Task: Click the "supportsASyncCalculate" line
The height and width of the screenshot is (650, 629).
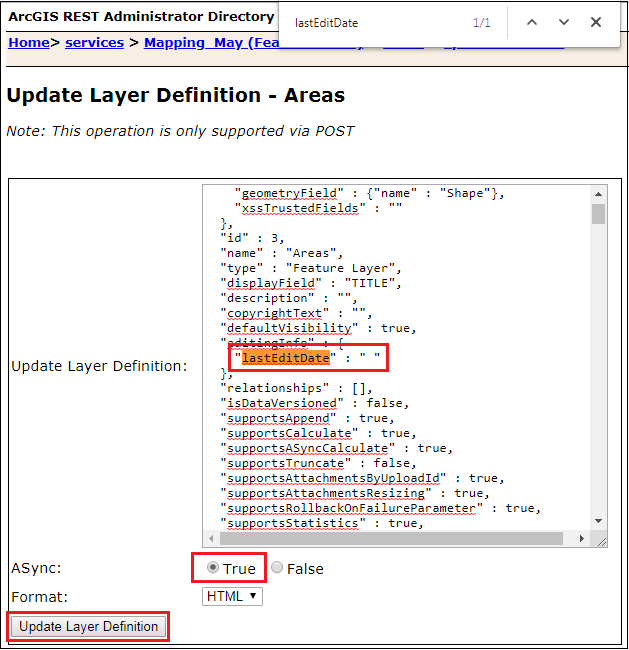Action: point(336,448)
